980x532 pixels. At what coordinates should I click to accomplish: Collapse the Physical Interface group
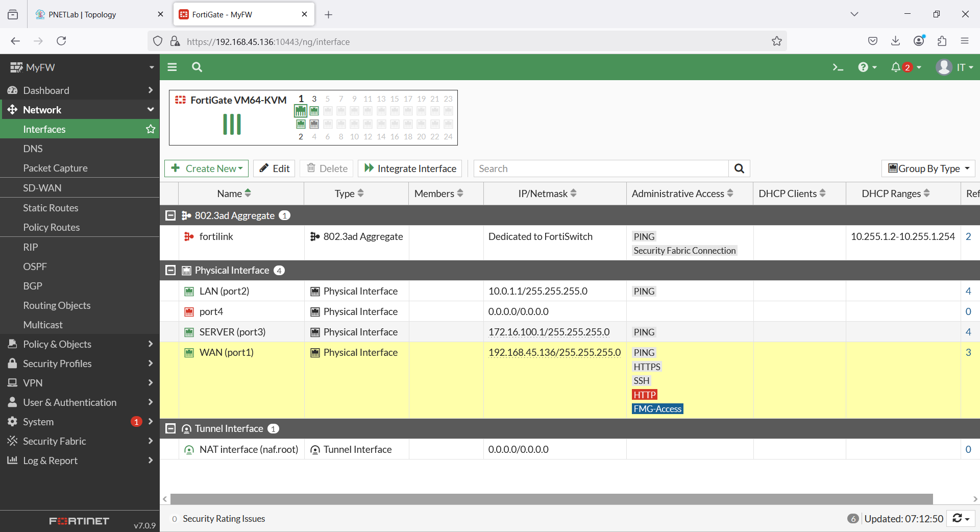pyautogui.click(x=170, y=270)
